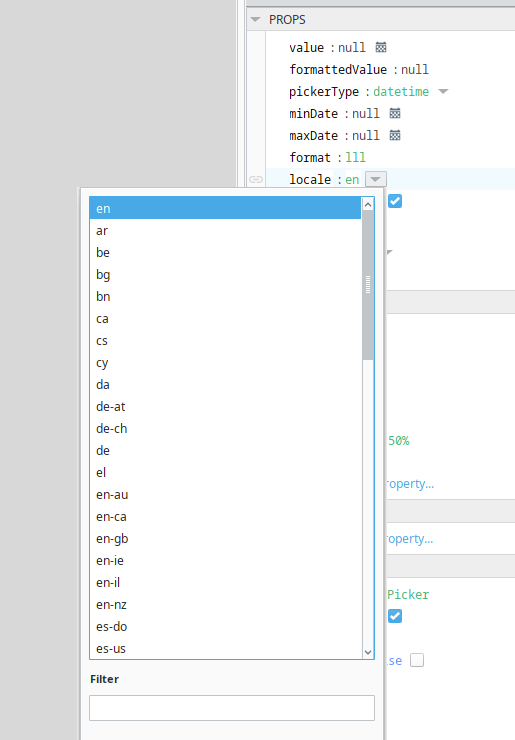
Task: Select locale option 'ar'
Action: pos(225,231)
